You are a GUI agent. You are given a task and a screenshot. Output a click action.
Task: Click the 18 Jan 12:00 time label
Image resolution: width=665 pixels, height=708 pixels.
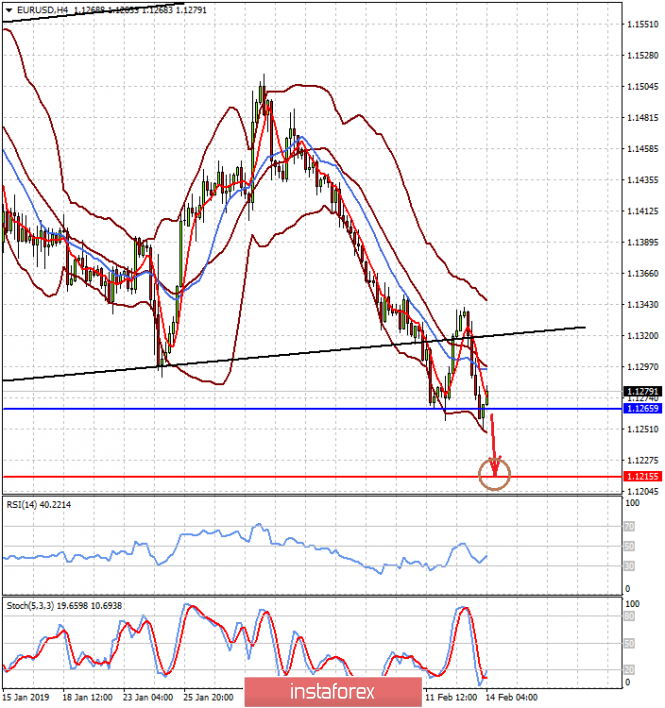click(87, 696)
